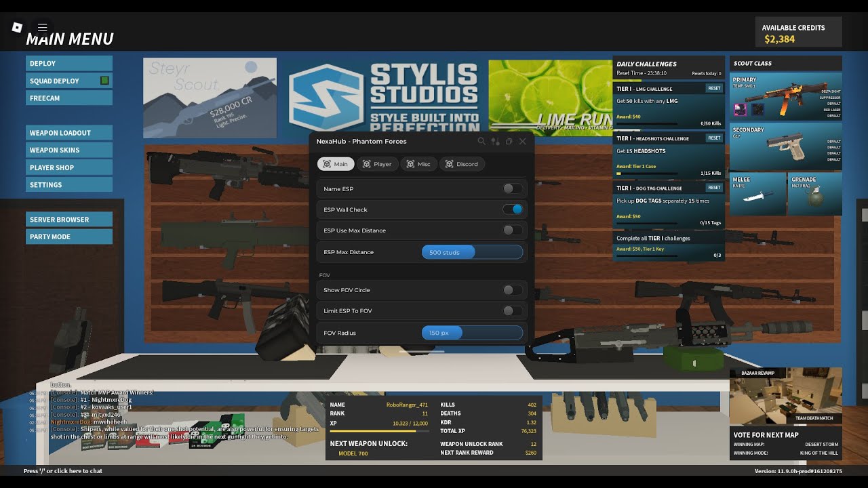Screen dimensions: 868x488
Task: Click the XP progress bar
Action: [378, 431]
